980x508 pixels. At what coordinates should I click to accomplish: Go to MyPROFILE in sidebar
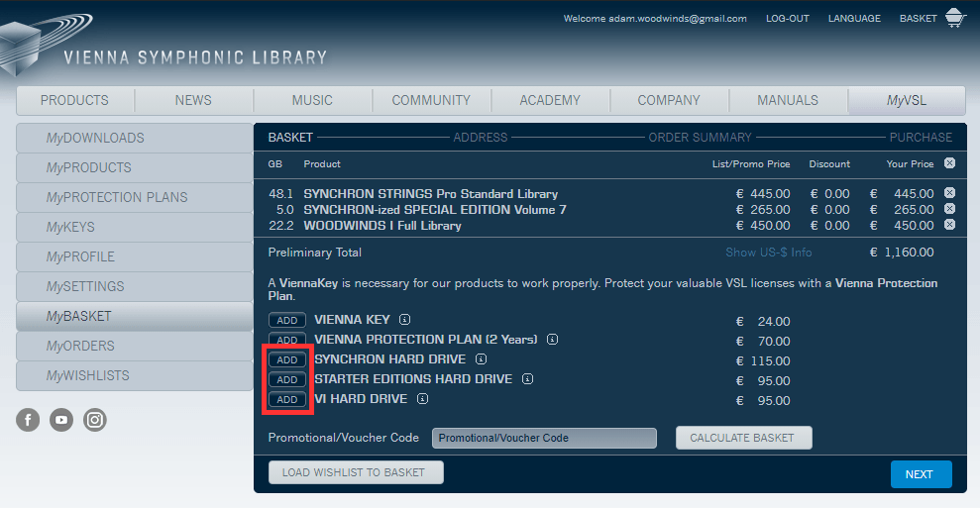[135, 256]
